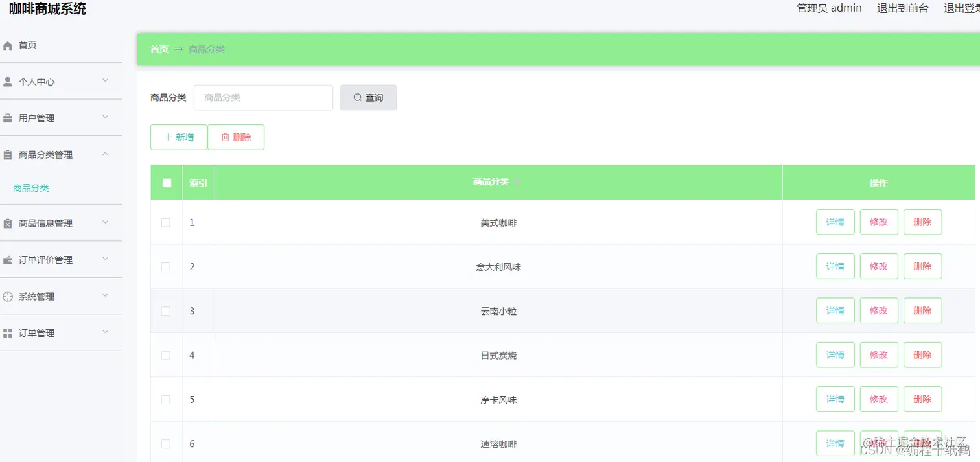
Task: Check the box for row 意大利风味
Action: [166, 267]
